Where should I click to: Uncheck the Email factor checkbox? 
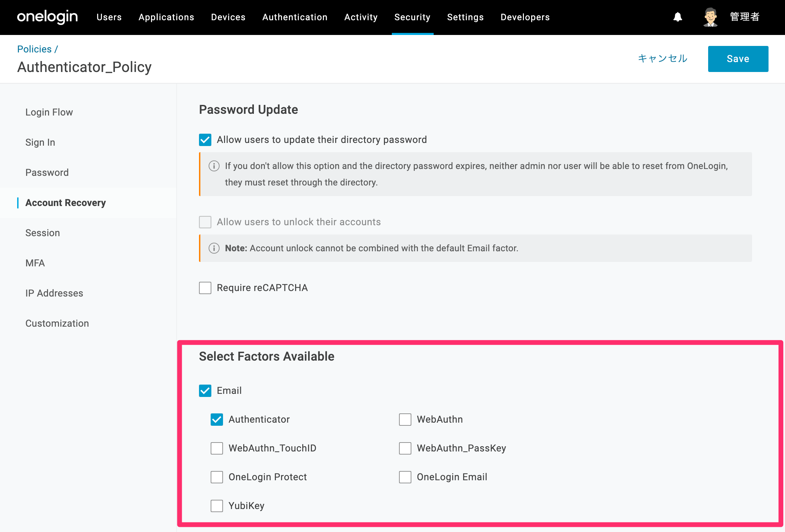(205, 391)
